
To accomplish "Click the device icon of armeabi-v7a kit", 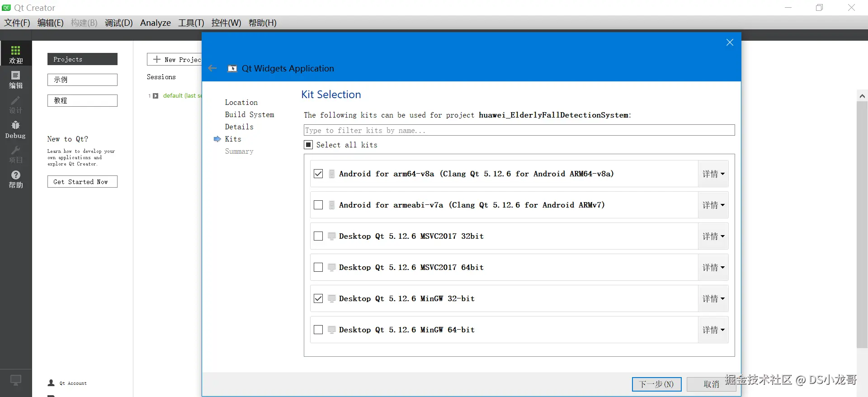I will [x=331, y=205].
